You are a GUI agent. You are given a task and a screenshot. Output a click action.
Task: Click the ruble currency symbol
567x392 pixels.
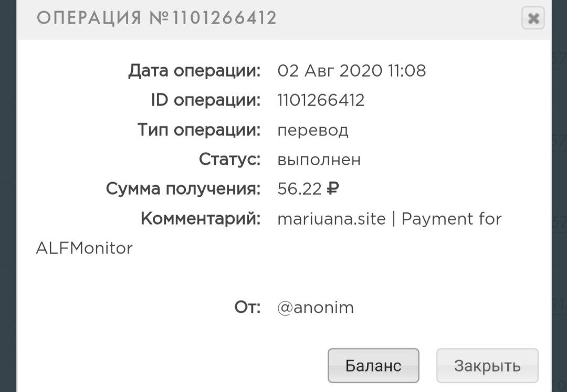coord(333,189)
